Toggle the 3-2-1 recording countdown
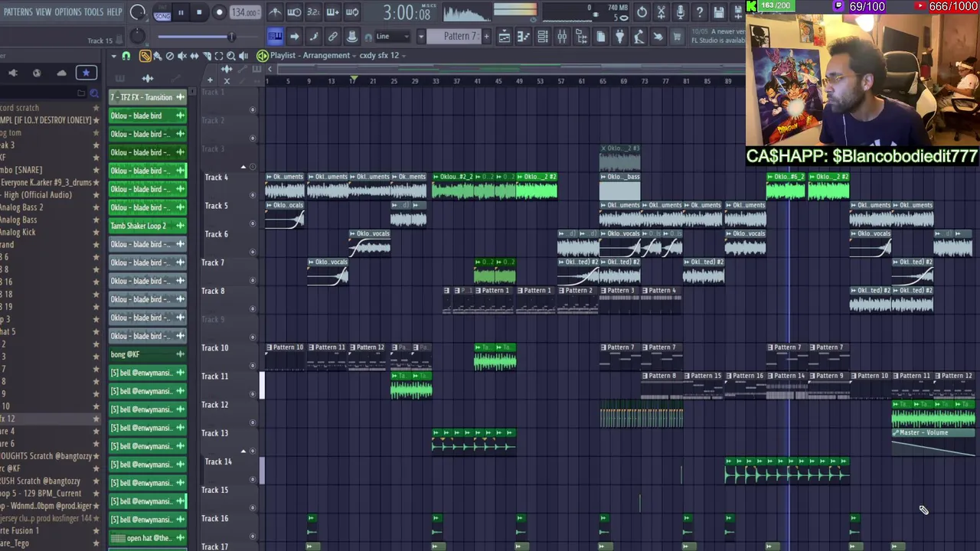 pyautogui.click(x=313, y=12)
